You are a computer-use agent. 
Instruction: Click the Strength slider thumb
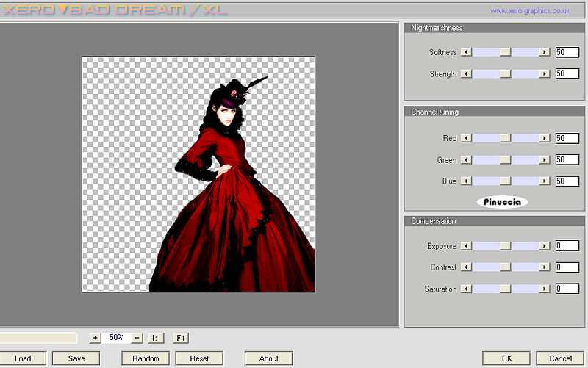(505, 74)
